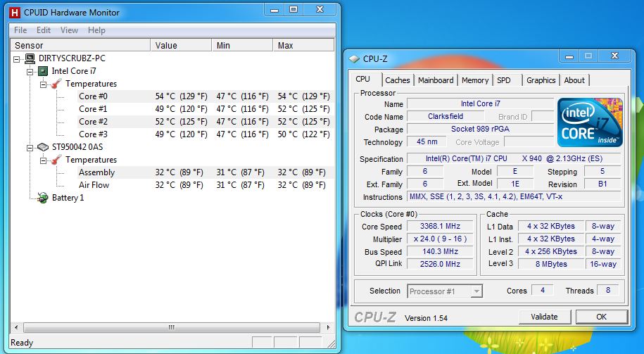Click the Hardware Monitor window resize grip
The height and width of the screenshot is (354, 644).
[x=331, y=343]
